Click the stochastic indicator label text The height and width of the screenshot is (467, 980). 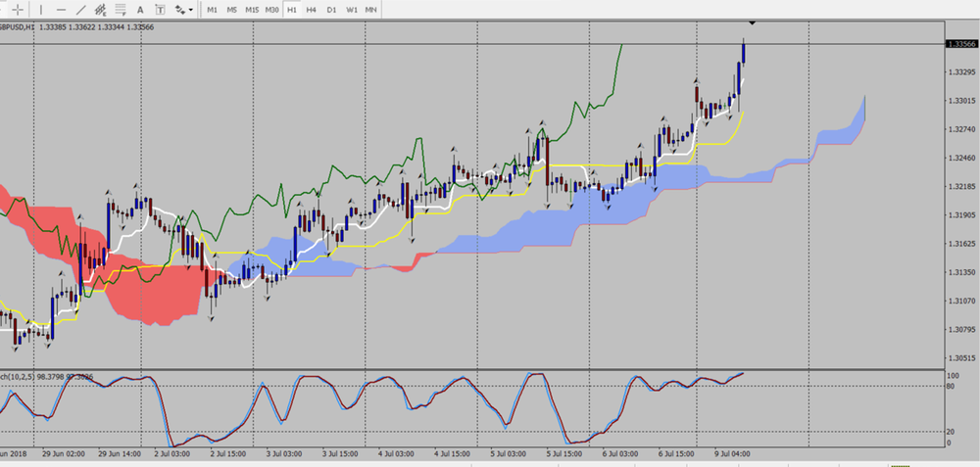tap(47, 377)
